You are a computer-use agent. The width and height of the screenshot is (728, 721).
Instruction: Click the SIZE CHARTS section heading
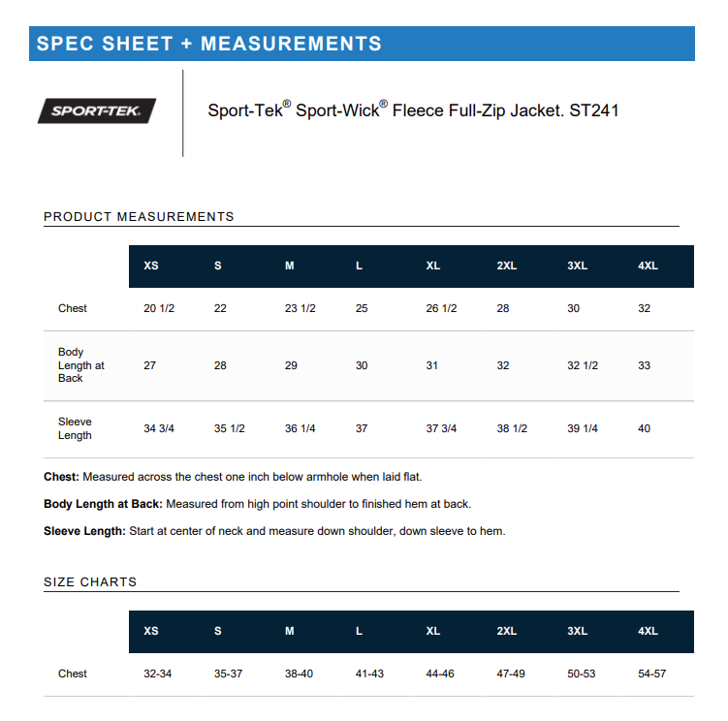[x=90, y=582]
